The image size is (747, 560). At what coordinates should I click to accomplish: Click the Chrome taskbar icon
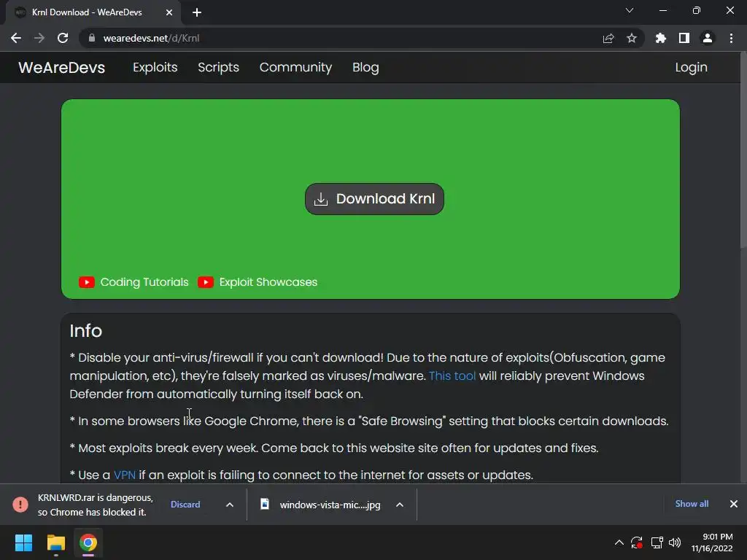click(x=88, y=542)
